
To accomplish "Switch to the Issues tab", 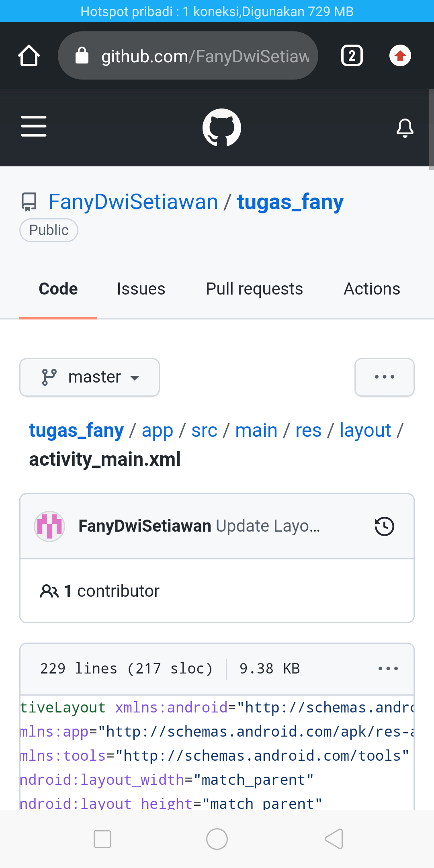I will (x=141, y=289).
